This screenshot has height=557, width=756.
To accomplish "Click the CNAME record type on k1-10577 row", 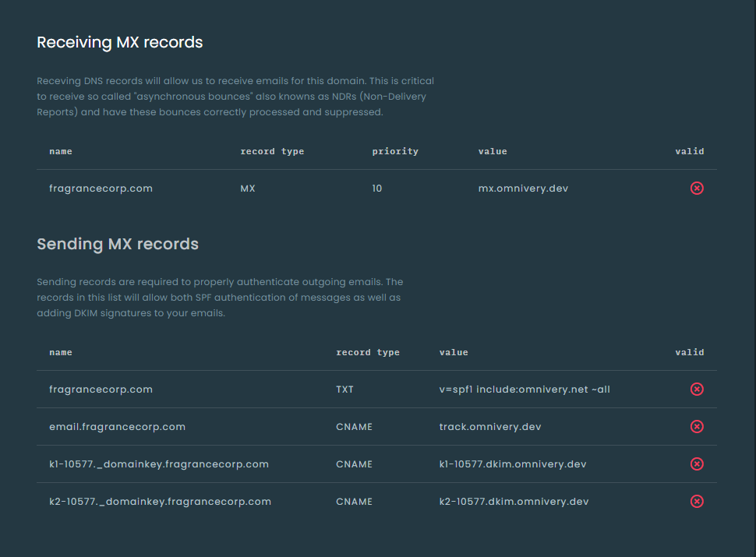I will click(354, 464).
